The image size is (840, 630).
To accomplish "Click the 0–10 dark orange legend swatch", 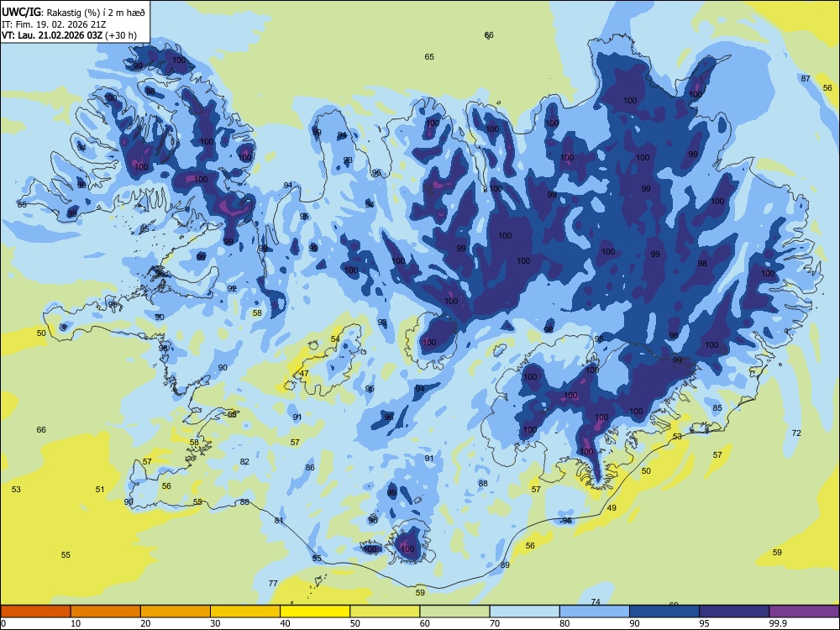I will point(35,612).
